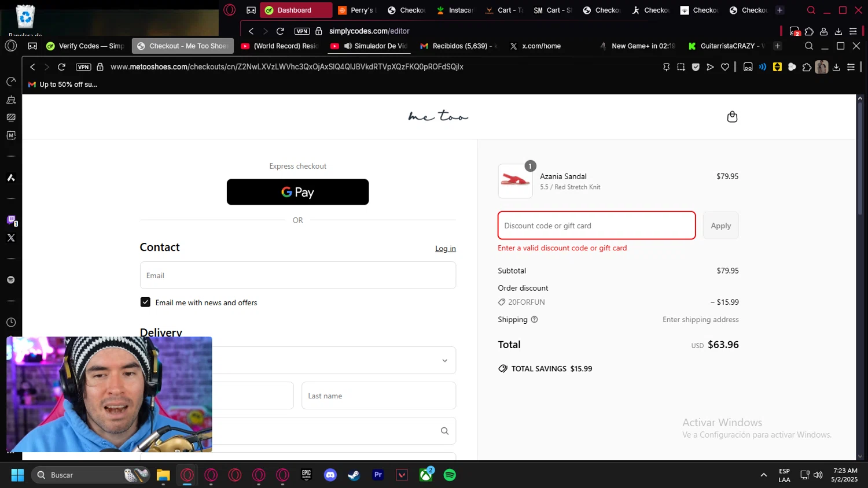
Task: Click the Last name field
Action: pos(378,395)
